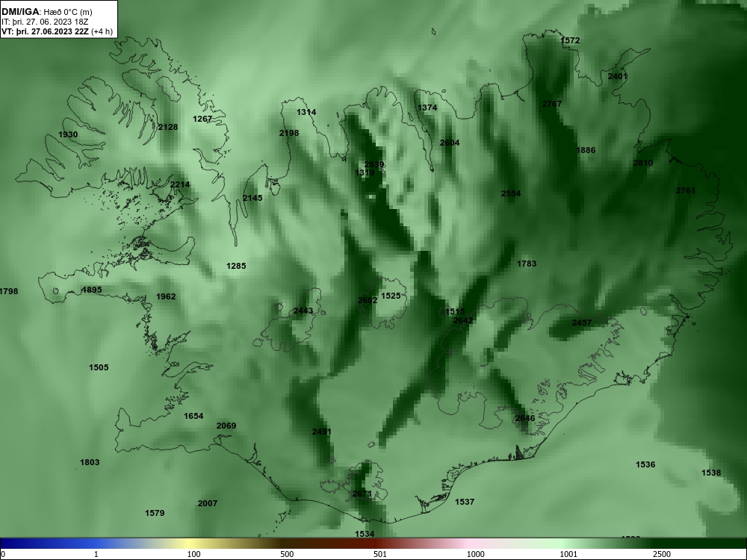Screen dimensions: 747x560
Task: Click the 2646 value
Action: pos(525,419)
